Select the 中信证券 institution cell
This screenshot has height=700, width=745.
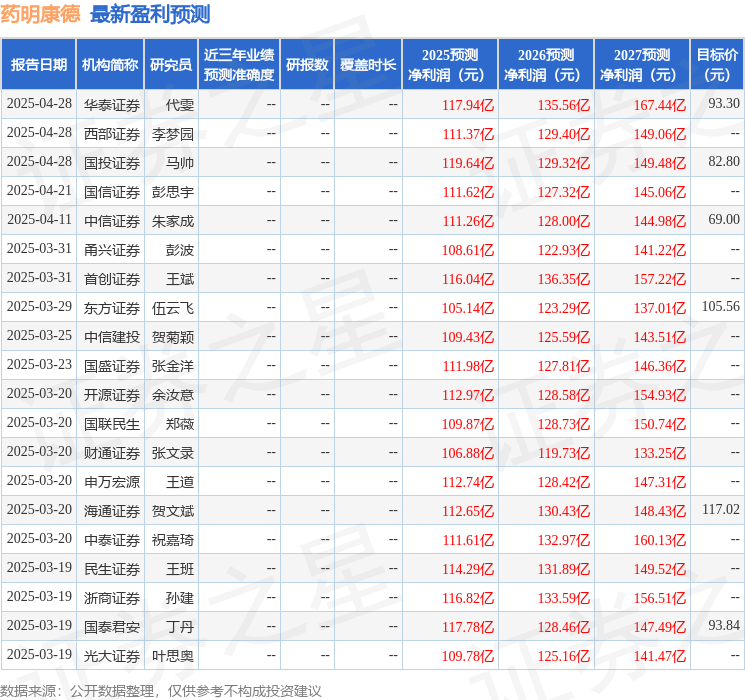click(x=112, y=221)
